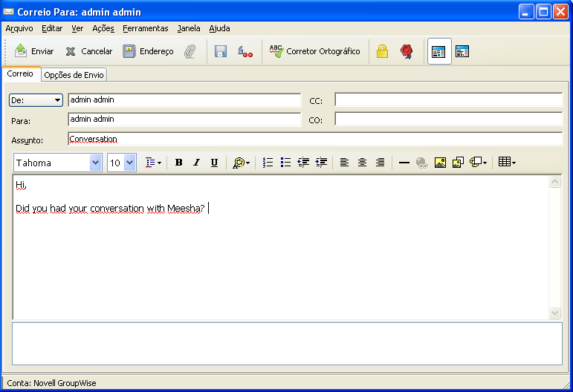Toggle underline formatting

point(215,163)
